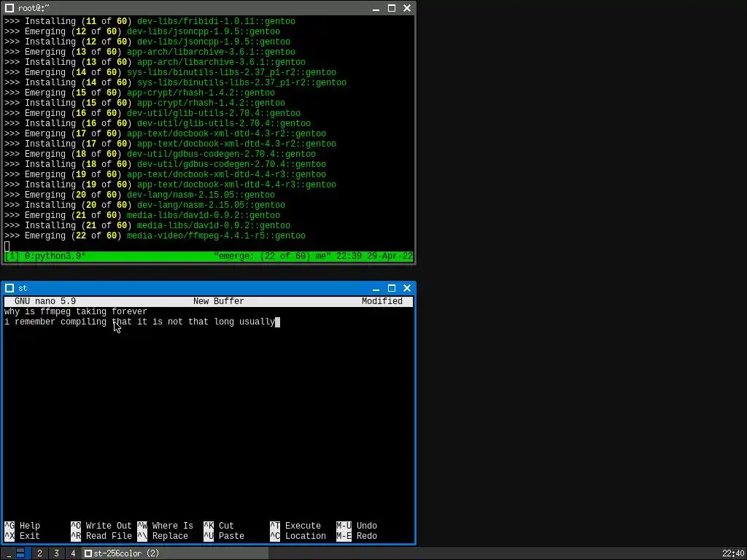The image size is (747, 560).
Task: Click tmux status '[1] 0:python3.9*'
Action: tap(45, 256)
